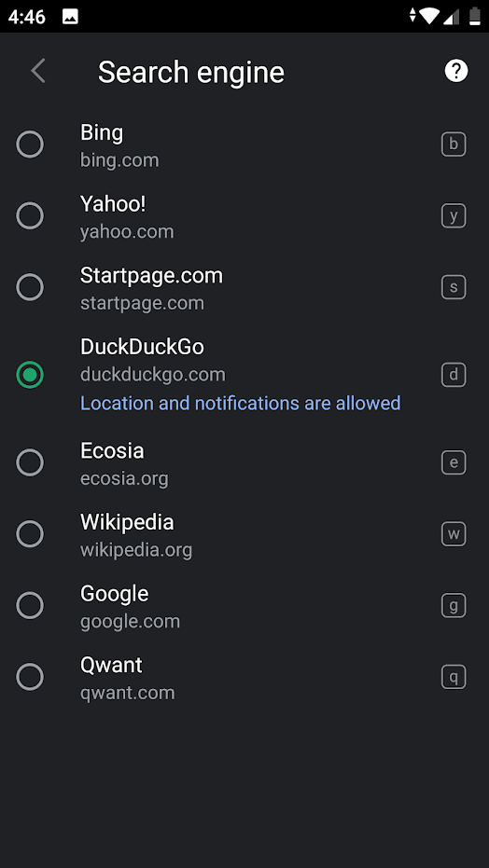Choose the Wikipedia search engine entry
Screen dimensions: 489x868
coord(244,534)
